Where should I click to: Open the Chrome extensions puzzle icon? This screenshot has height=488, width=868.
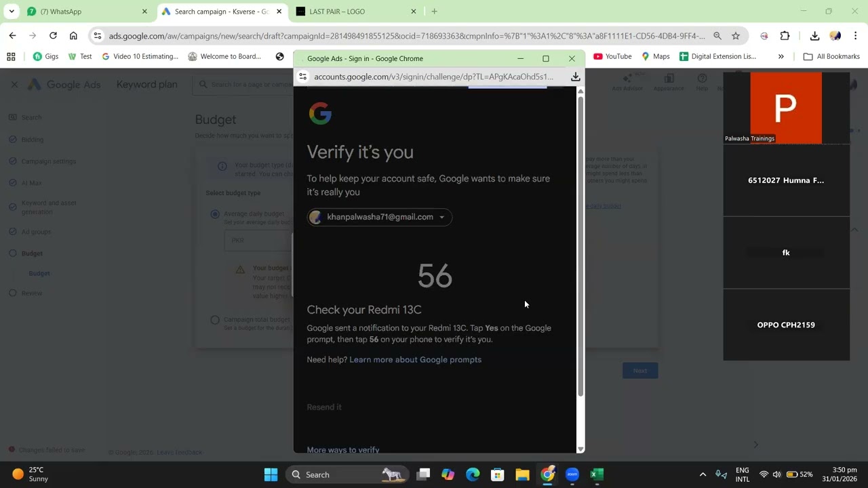(x=785, y=36)
